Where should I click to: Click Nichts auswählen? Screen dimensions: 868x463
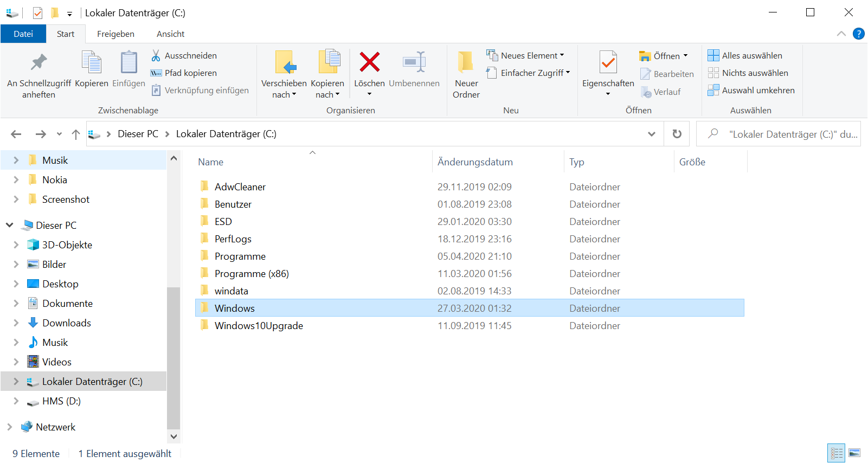[x=748, y=73]
